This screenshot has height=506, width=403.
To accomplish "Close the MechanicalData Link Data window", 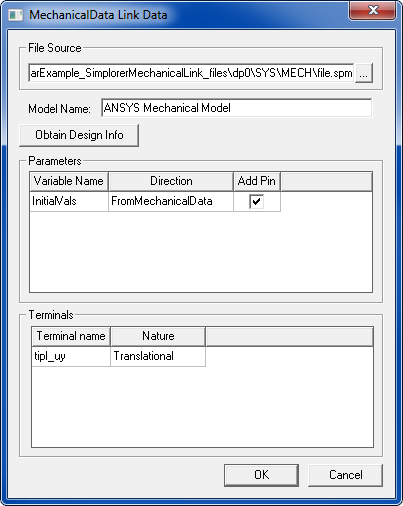I will 373,10.
